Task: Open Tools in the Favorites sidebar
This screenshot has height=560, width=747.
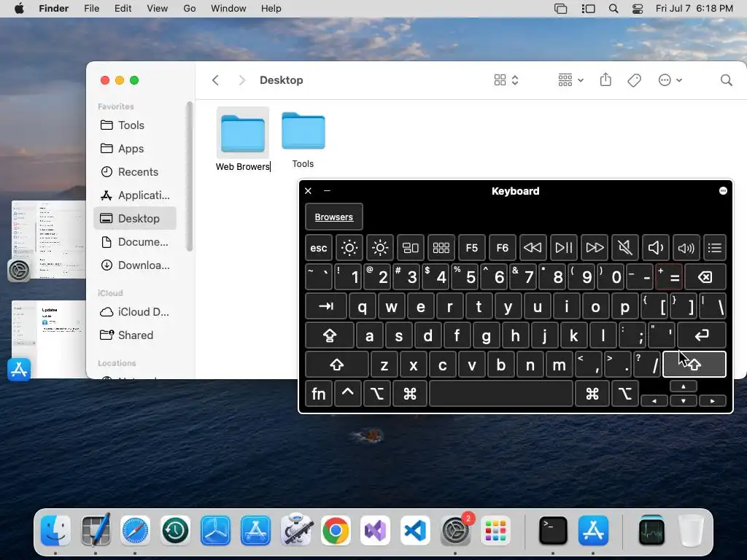Action: (x=135, y=125)
